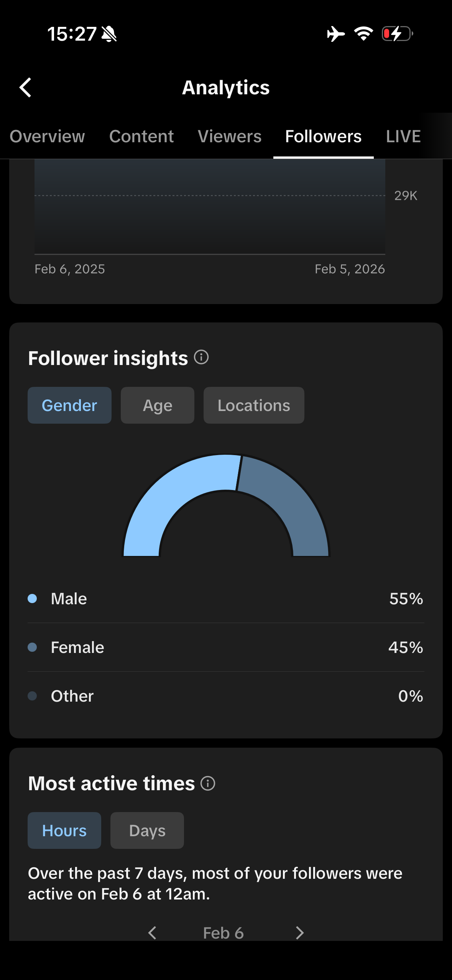Viewport: 452px width, 980px height.
Task: Go to next day after Feb 6
Action: tap(300, 932)
